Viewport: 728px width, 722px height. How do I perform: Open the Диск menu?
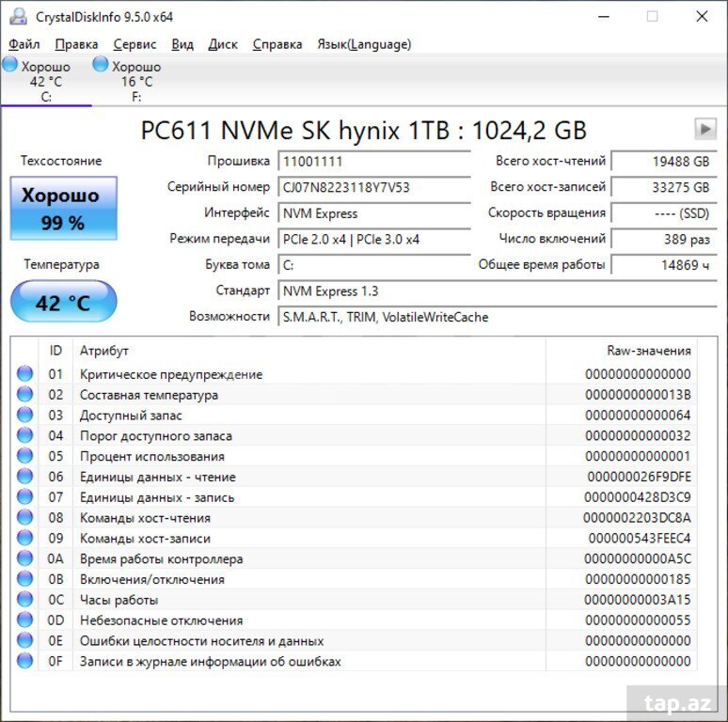(223, 44)
